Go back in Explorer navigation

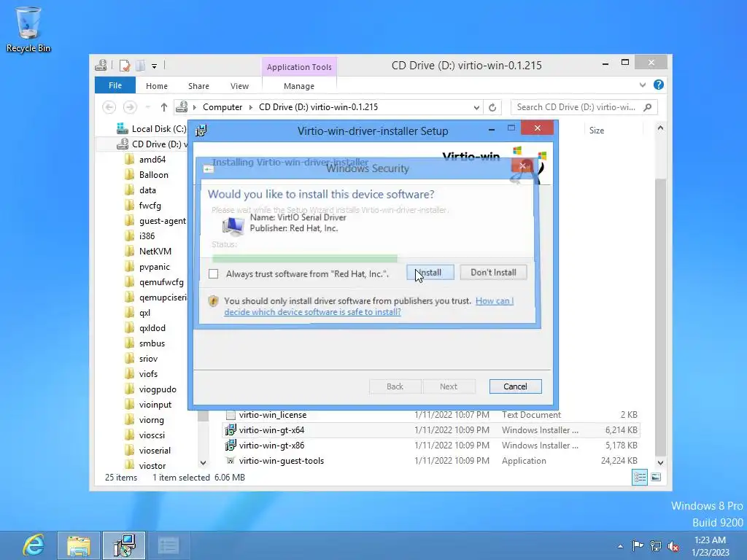(x=109, y=107)
